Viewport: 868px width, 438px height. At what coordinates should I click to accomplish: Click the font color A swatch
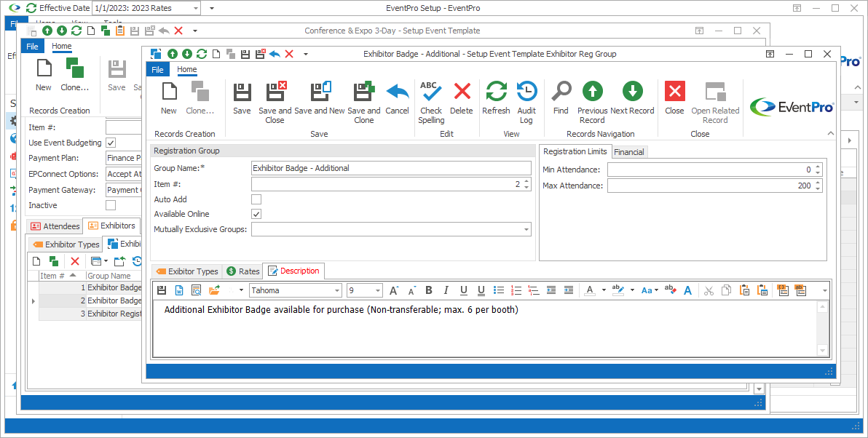(590, 290)
